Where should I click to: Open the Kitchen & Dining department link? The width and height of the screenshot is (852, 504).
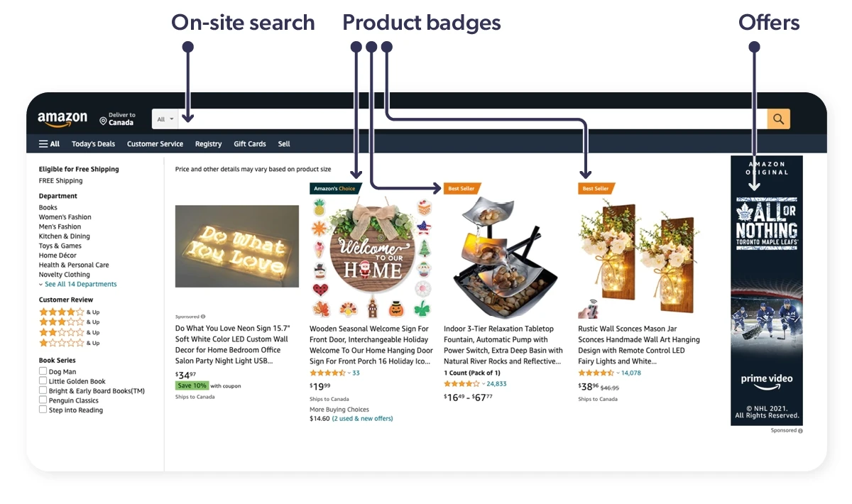[64, 236]
